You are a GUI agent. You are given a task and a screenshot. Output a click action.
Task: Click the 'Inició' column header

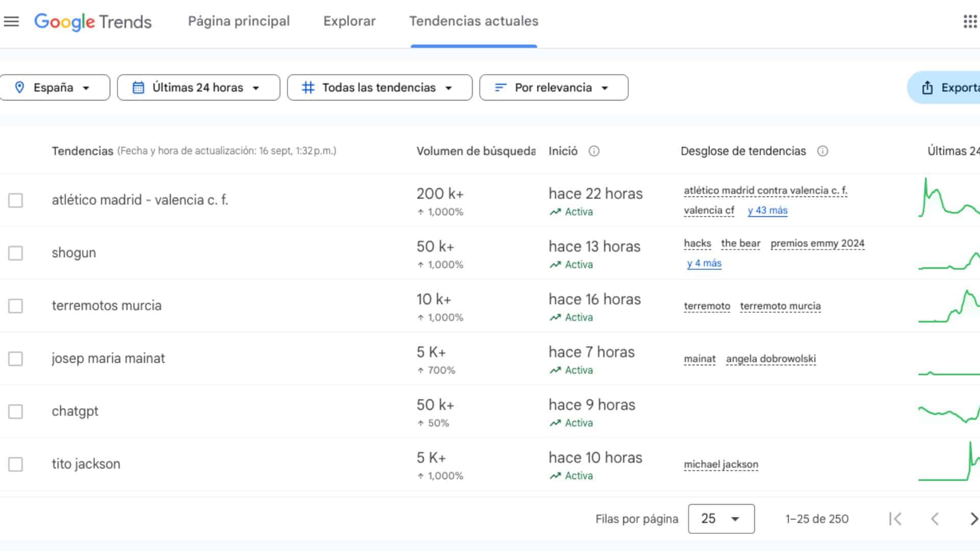pyautogui.click(x=563, y=151)
